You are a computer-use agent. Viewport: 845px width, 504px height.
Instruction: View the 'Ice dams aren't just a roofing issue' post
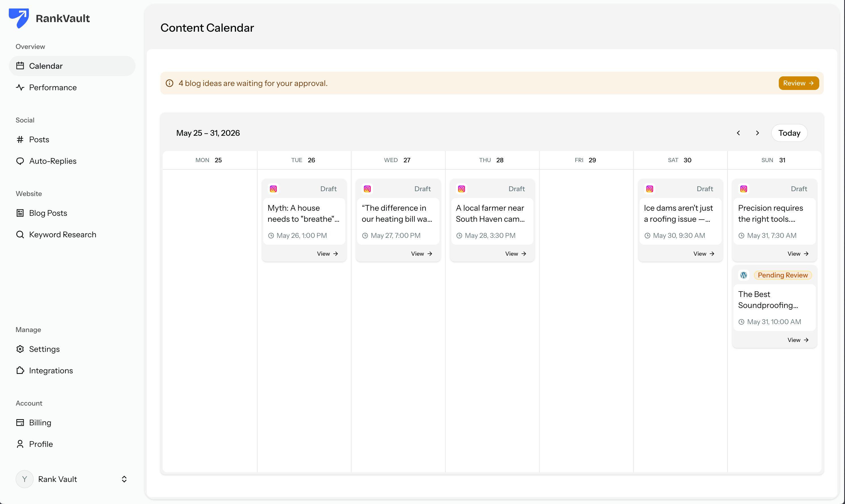click(704, 254)
